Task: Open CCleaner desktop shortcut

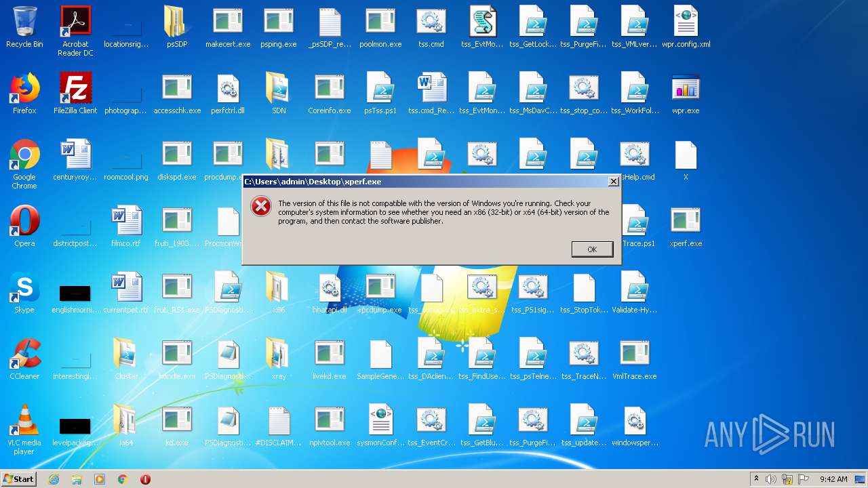Action: 24,359
